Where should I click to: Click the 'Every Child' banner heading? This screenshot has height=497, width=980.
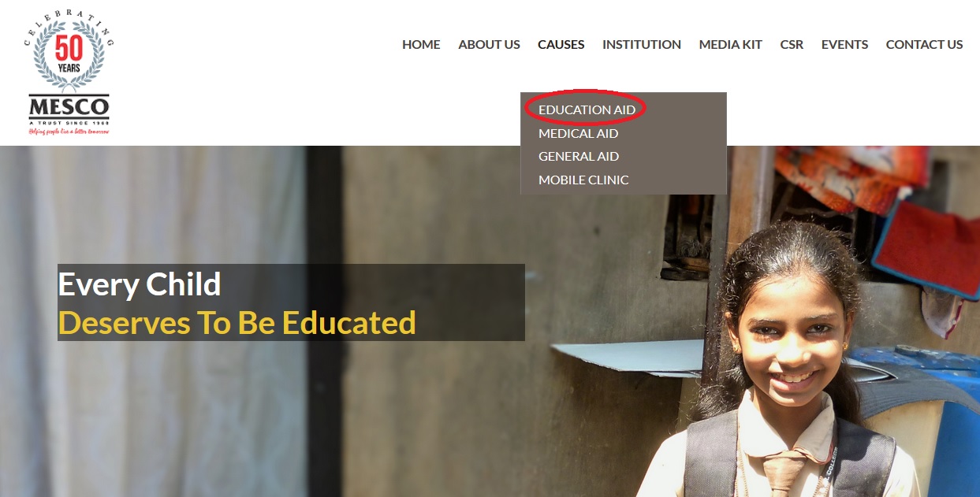140,284
